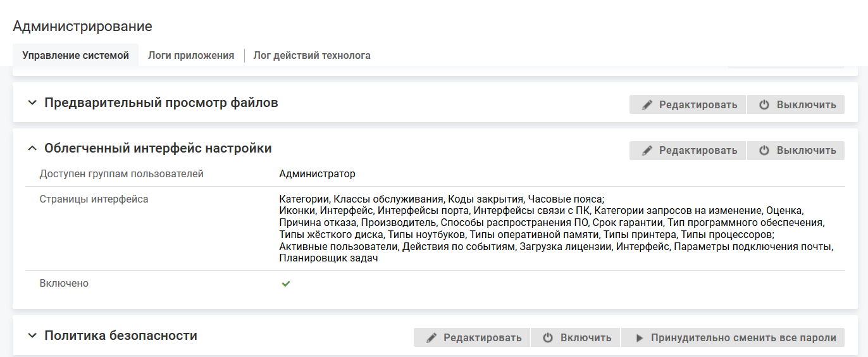Viewport: 868px width, 357px height.
Task: Collapse Облегченный интерфейс настройки chevron
Action: tap(32, 149)
